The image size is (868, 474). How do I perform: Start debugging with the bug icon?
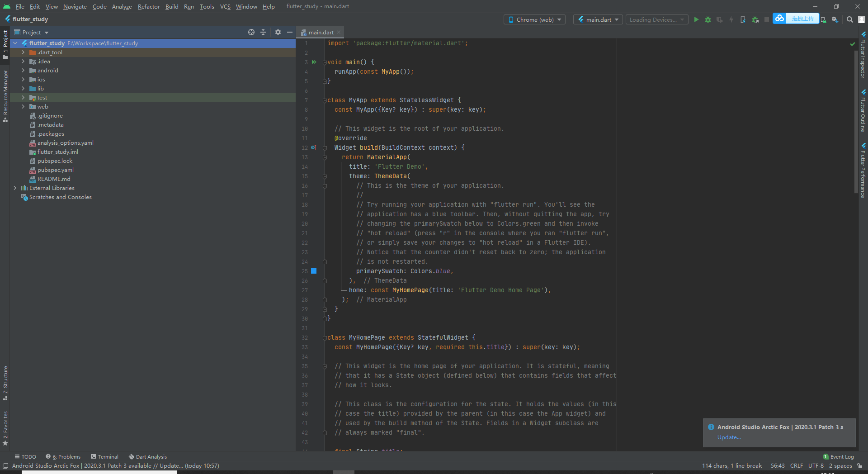708,19
